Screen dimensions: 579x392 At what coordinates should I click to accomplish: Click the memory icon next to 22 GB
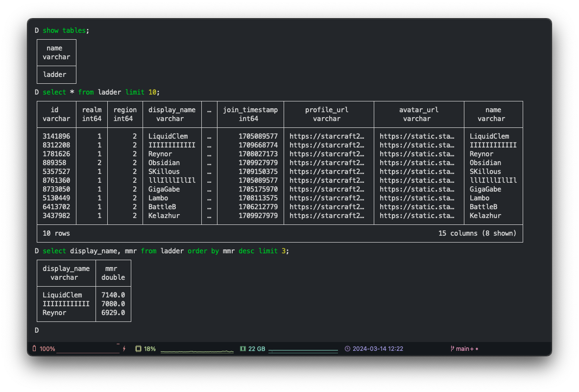(x=242, y=349)
